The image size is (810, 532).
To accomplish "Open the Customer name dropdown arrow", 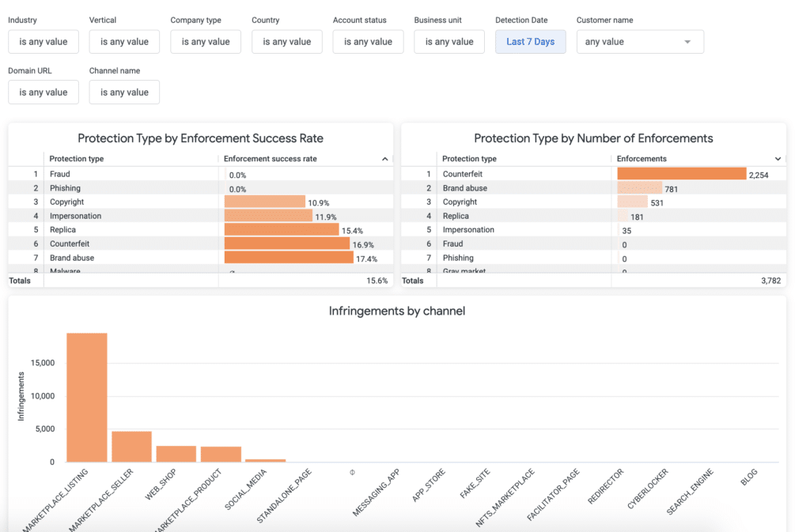I will tap(687, 42).
